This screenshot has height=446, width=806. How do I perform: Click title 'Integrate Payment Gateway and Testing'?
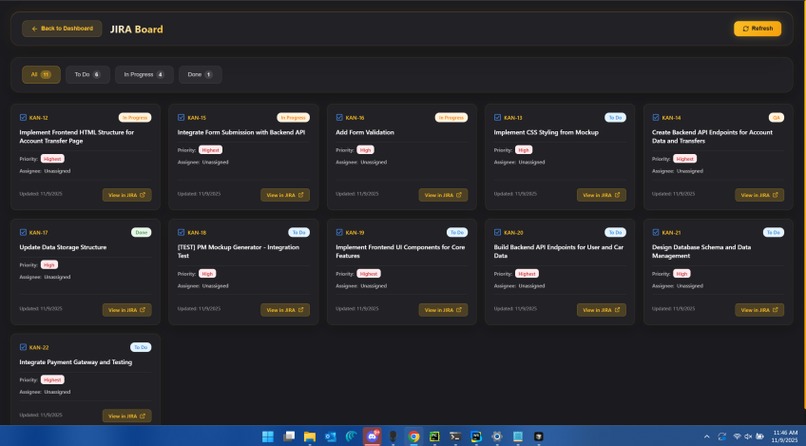(76, 362)
